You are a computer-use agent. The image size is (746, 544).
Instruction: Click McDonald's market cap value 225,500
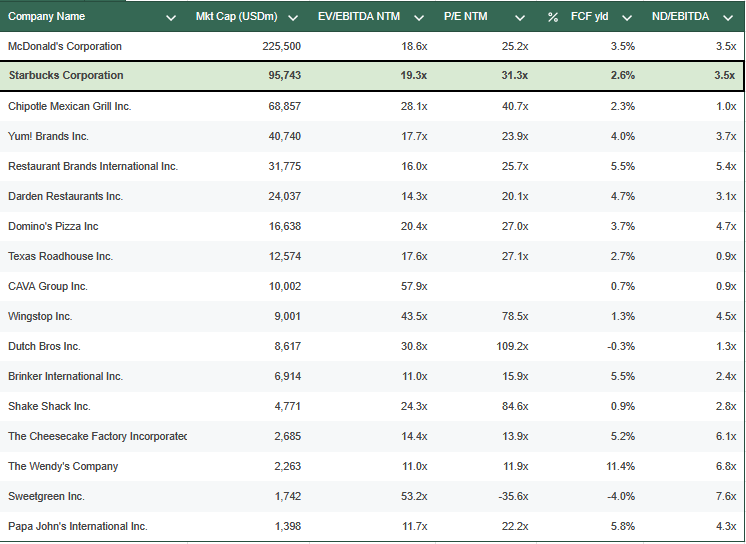(281, 46)
